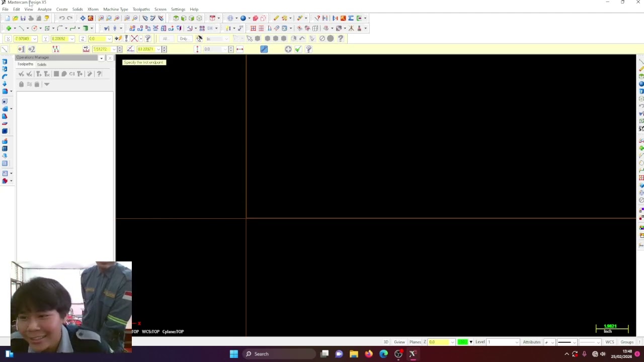
Task: Toggle the Horizontal line lock in ribbon
Action: [x=240, y=49]
